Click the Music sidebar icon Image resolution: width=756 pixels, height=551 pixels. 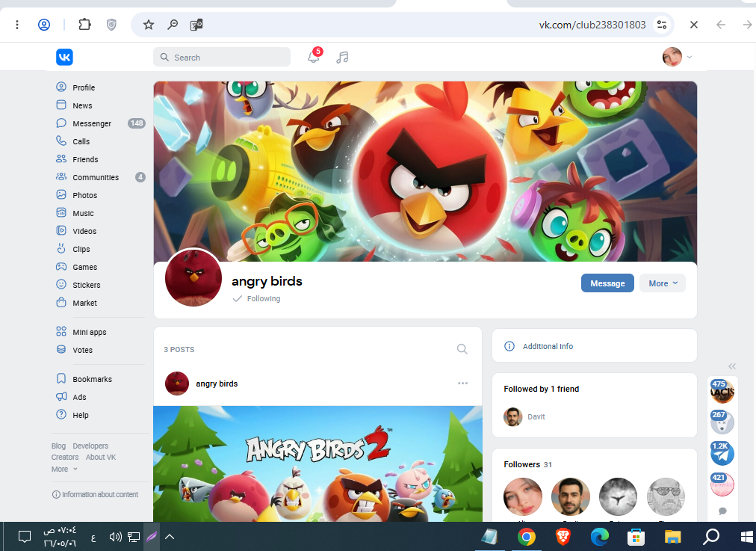pos(61,212)
